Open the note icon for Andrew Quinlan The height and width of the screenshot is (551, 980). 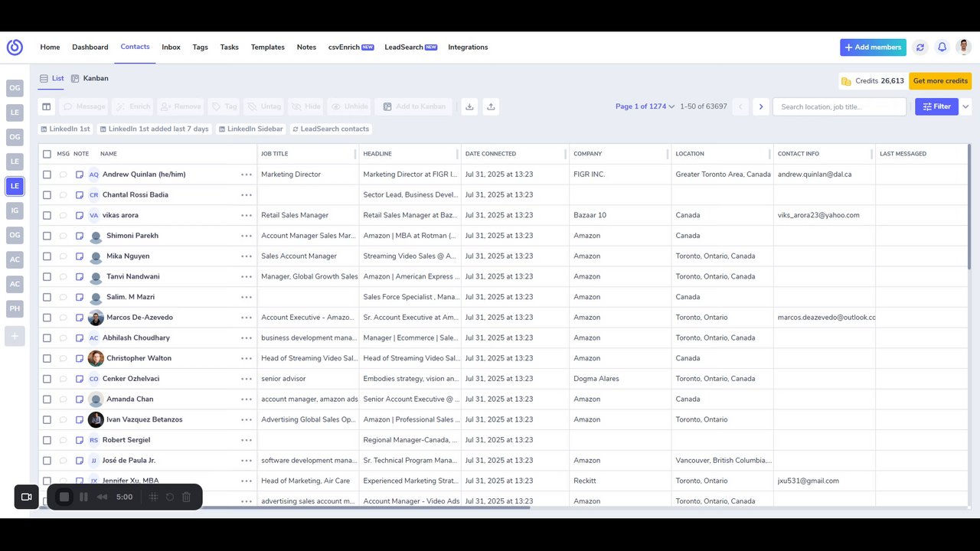pos(80,174)
